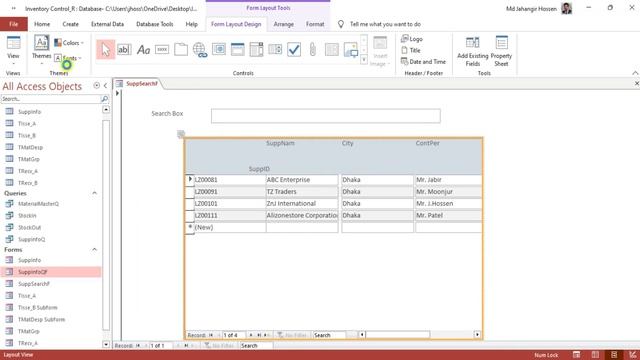The image size is (640, 360).
Task: Open the Property Sheet
Action: pos(501,51)
